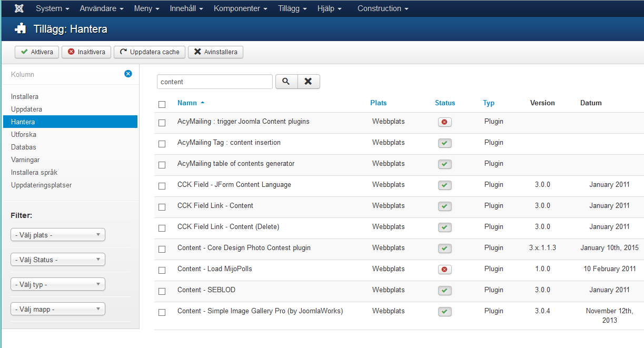Toggle status of AcyMailing Tag content insertion

click(x=445, y=143)
